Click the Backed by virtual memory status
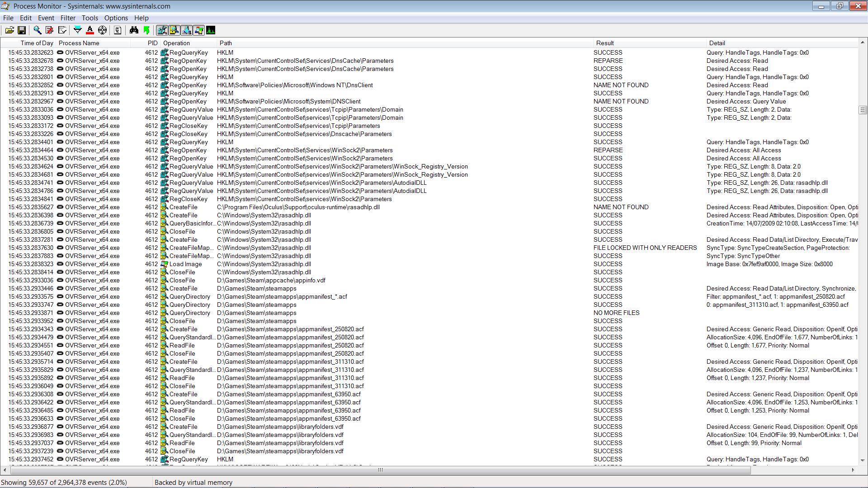The image size is (868, 488). pyautogui.click(x=193, y=483)
